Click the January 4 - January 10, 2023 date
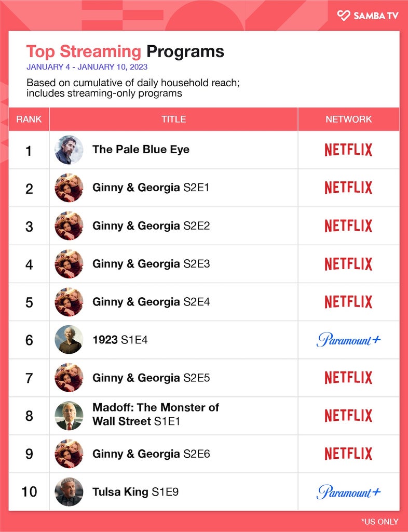The width and height of the screenshot is (408, 532). (87, 67)
